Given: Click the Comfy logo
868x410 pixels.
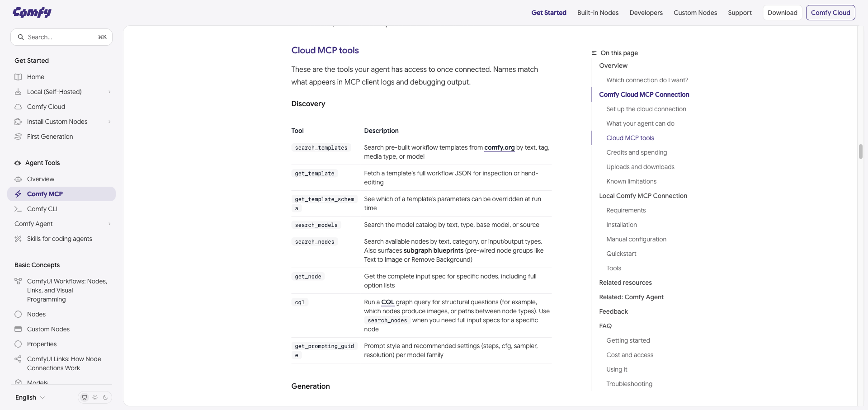Looking at the screenshot, I should [32, 12].
